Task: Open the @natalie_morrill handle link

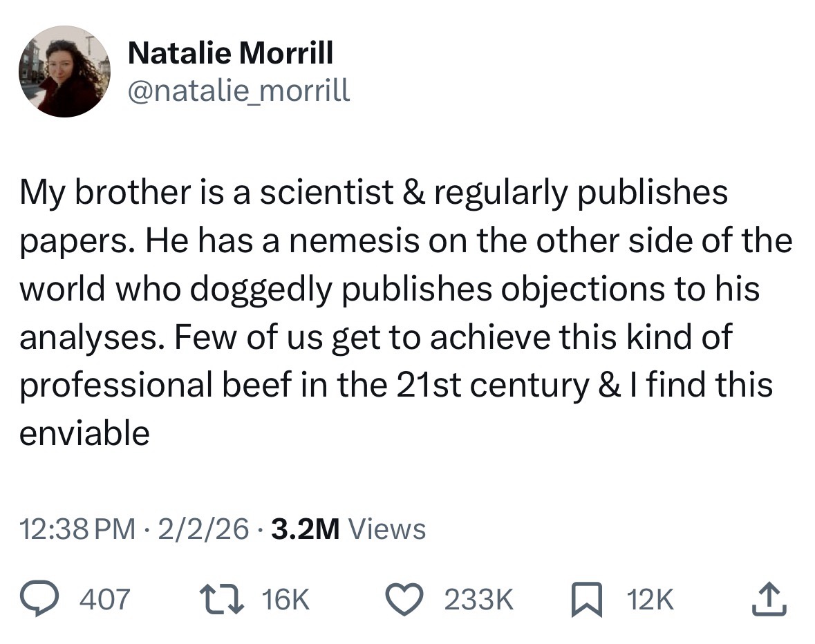Action: tap(239, 90)
